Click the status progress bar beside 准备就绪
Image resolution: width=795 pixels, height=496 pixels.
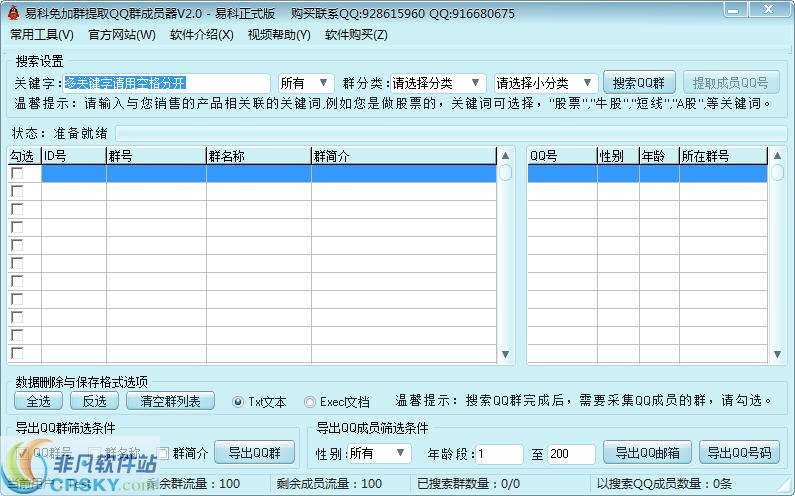pyautogui.click(x=451, y=133)
